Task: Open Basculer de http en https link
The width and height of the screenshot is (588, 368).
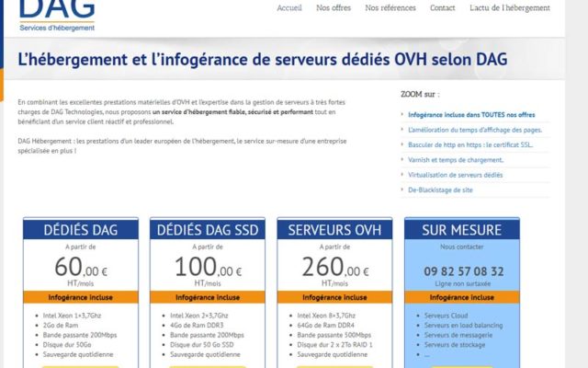Action: pos(470,145)
